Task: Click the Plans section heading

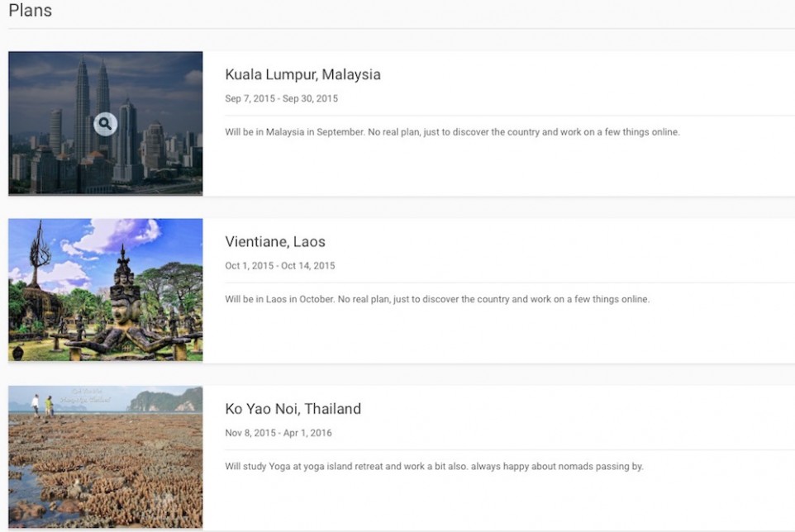Action: click(x=30, y=11)
